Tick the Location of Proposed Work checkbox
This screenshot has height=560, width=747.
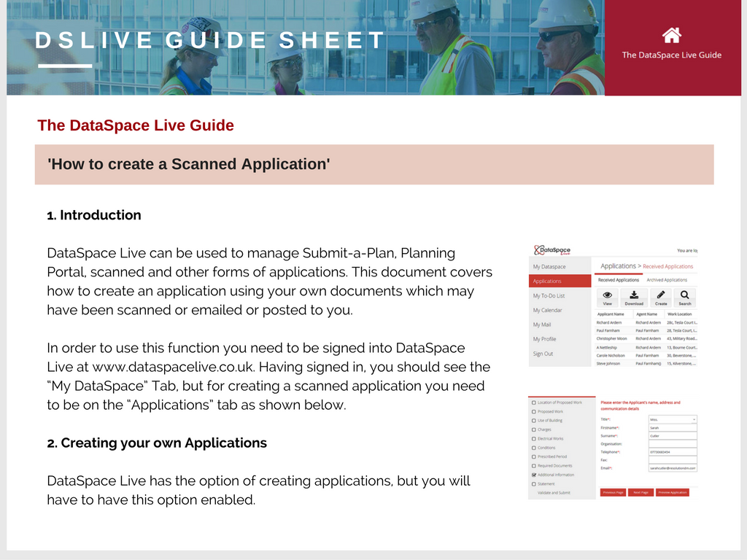tap(533, 402)
